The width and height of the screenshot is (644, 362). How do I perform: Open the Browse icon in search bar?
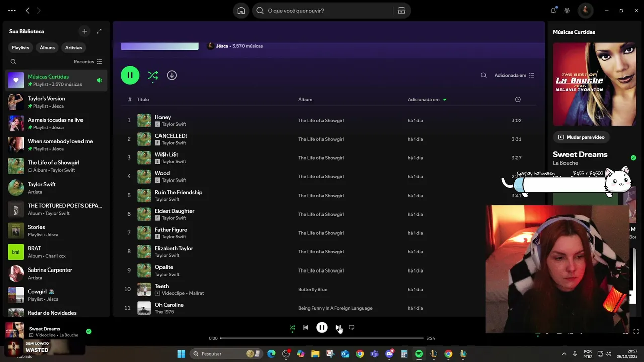click(401, 10)
